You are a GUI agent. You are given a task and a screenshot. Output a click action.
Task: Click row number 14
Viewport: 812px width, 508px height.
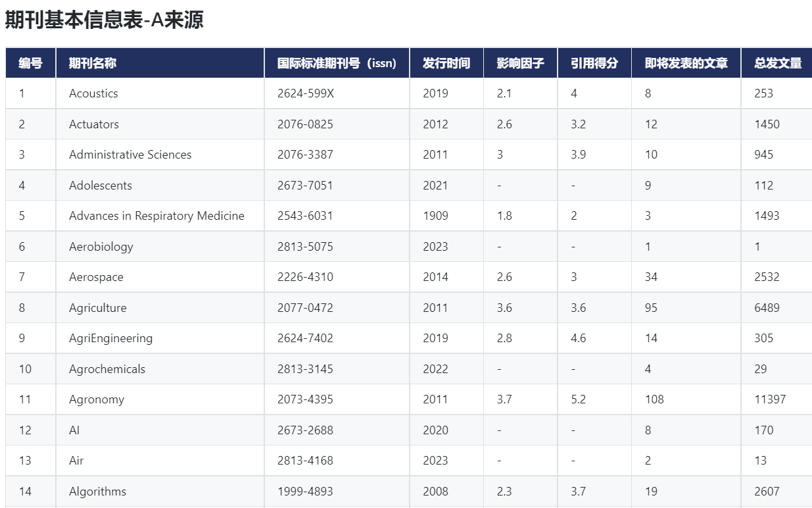point(25,492)
